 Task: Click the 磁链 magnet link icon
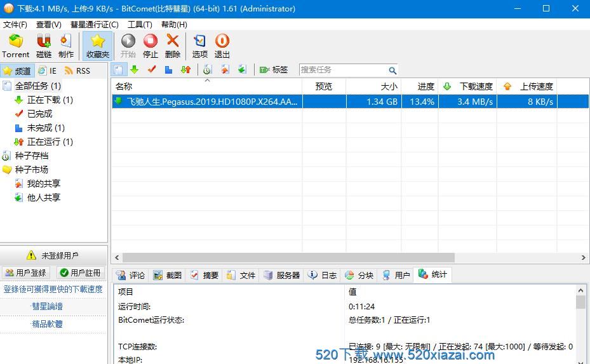click(x=44, y=46)
